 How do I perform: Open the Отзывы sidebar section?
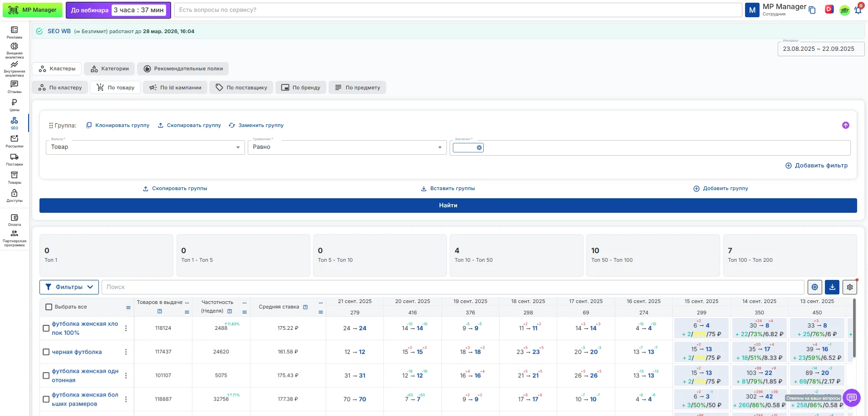[14, 87]
